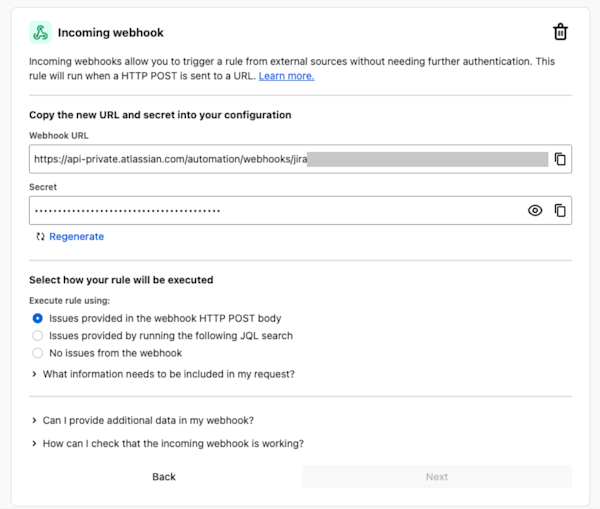Screen dimensions: 600x509
Task: Copy the Webhook URL to clipboard
Action: 560,158
